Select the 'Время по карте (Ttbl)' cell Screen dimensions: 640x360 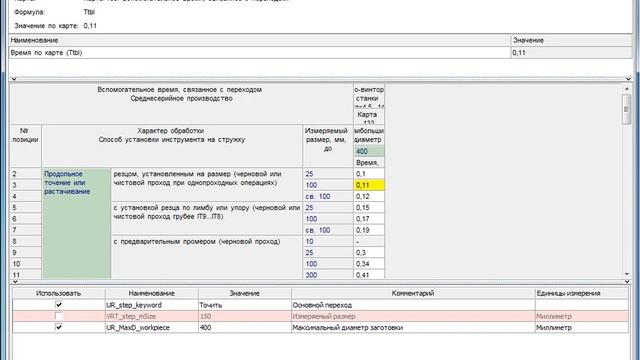(260, 53)
